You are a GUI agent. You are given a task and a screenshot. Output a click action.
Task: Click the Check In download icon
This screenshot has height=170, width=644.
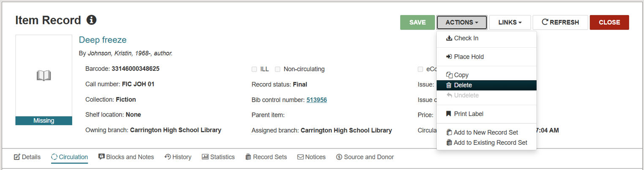(x=449, y=38)
